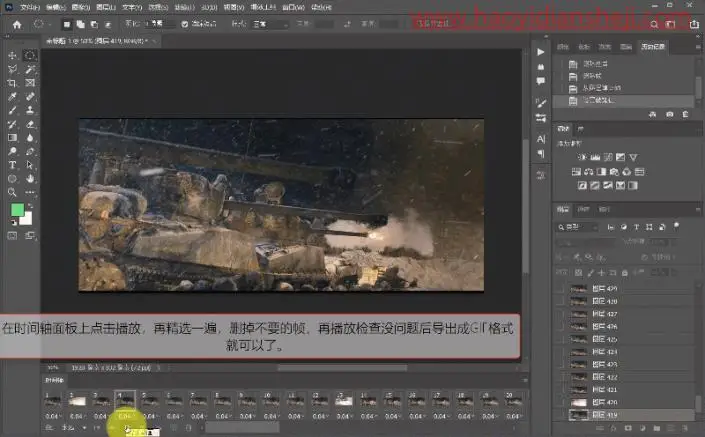Select the Crop tool

(13, 83)
